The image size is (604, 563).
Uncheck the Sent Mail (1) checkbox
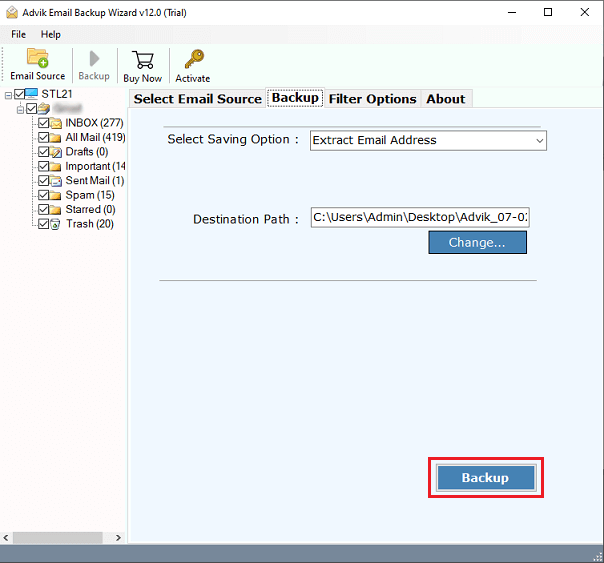click(44, 181)
